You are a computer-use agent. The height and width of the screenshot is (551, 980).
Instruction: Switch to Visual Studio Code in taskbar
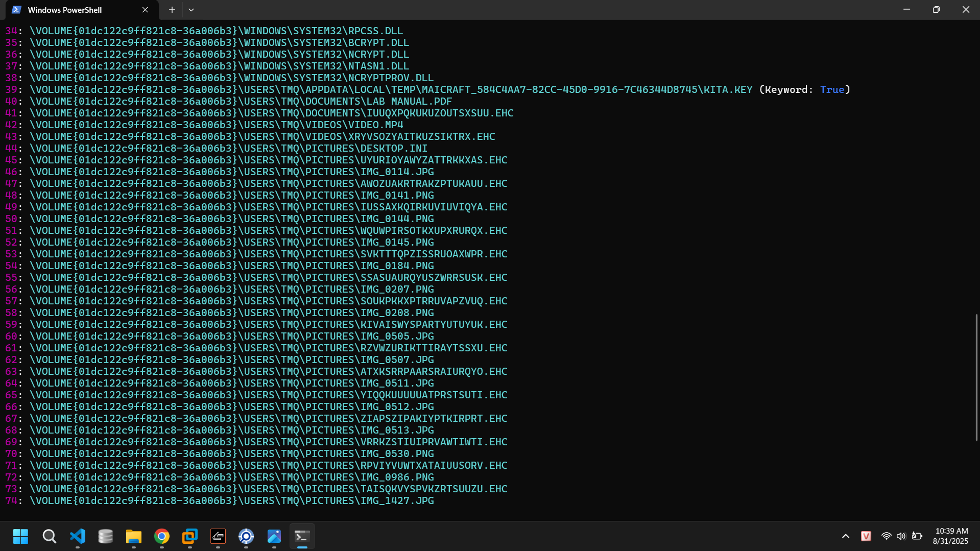tap(78, 536)
